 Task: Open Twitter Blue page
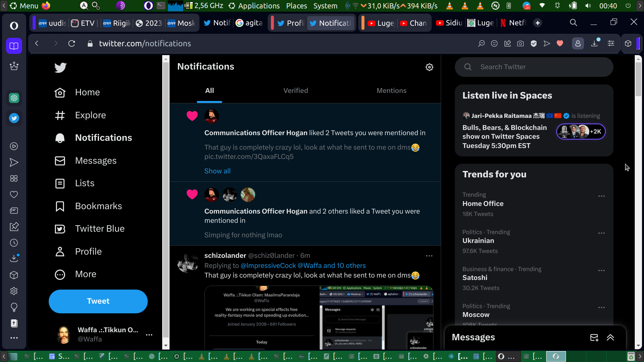click(89, 229)
